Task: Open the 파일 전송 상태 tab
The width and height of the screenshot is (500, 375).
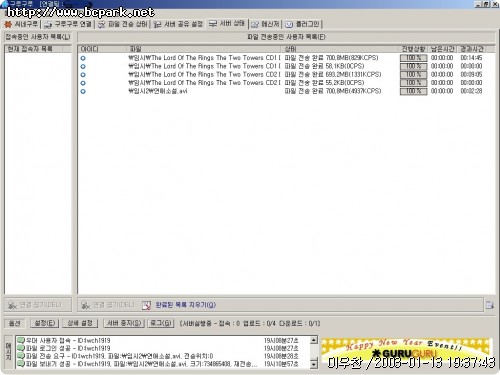Action: tap(123, 24)
